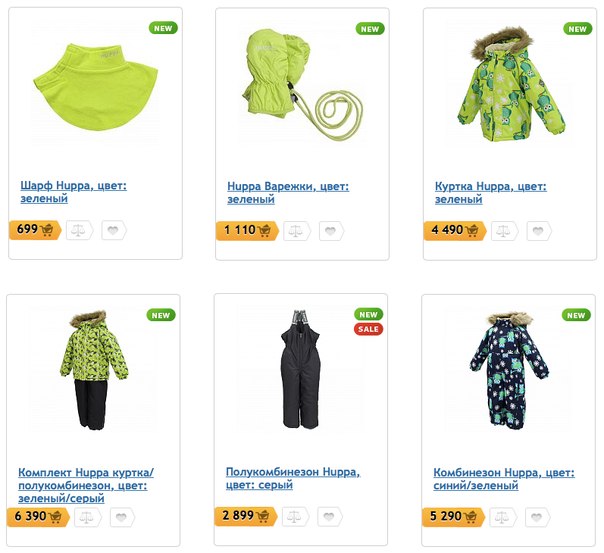Viewport: 604px width, 553px height.
Task: Open the Шарф Huppa, цвет: зеленый link
Action: (x=74, y=192)
